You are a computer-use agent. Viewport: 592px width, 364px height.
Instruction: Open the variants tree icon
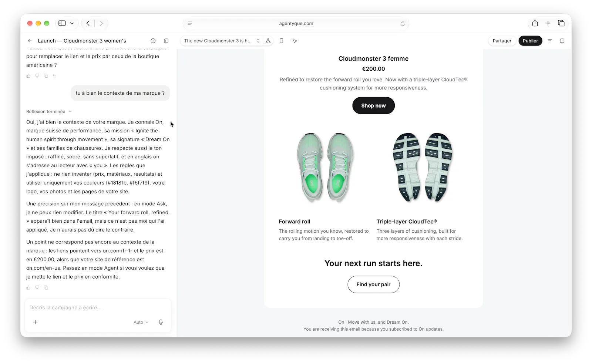tap(268, 41)
